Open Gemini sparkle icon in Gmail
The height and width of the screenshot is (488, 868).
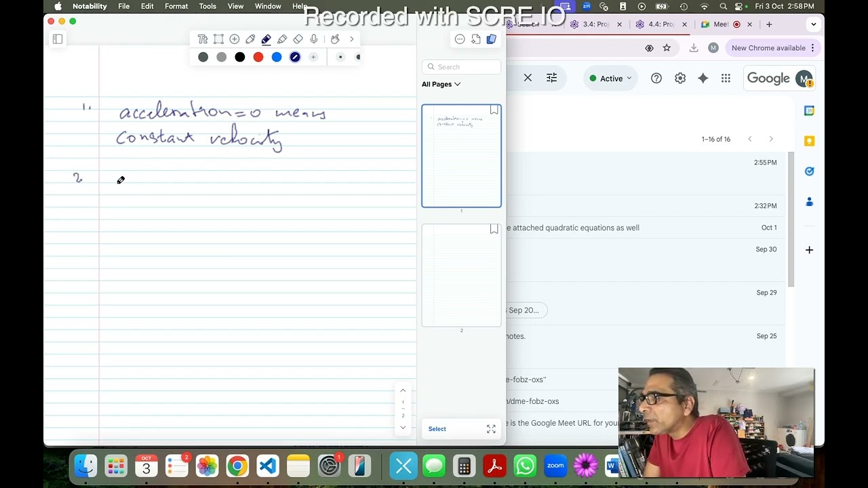[x=703, y=79]
